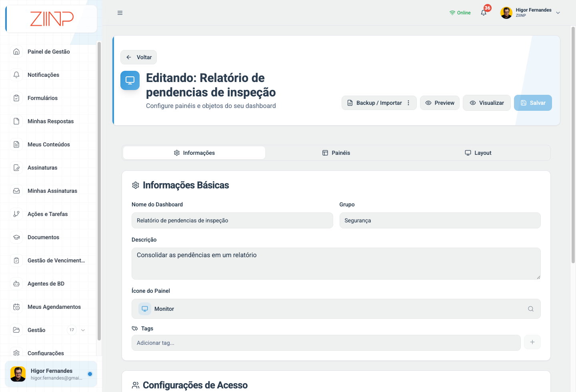
Task: Click Higor Fernandes avatar in top bar
Action: pyautogui.click(x=506, y=13)
